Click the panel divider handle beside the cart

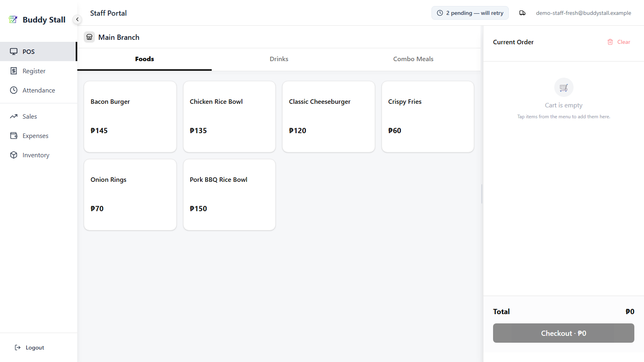coord(482,194)
